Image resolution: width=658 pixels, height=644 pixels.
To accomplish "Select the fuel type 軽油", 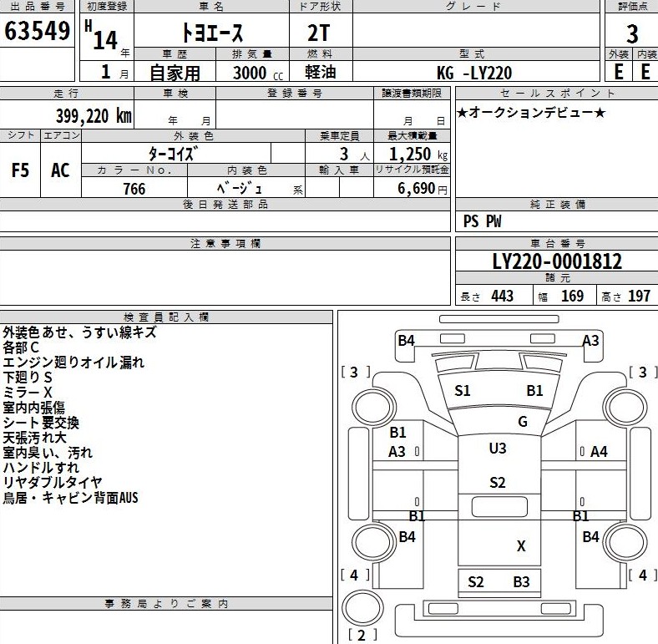I will (320, 72).
